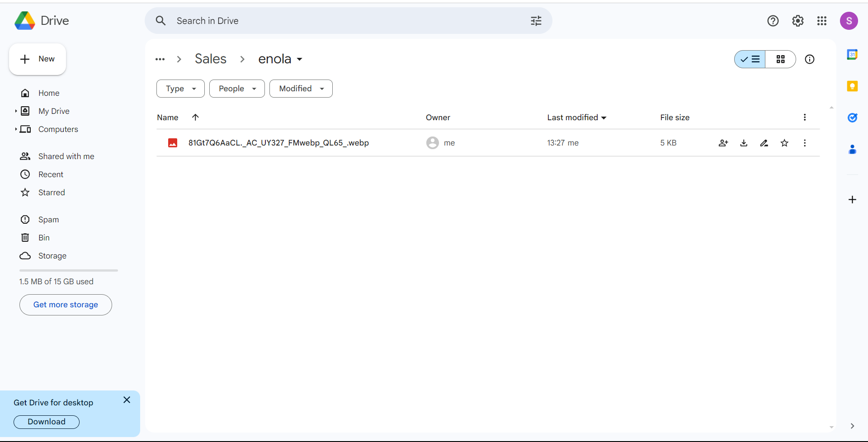The image size is (868, 442).
Task: Open the Type filter dropdown
Action: pos(180,89)
